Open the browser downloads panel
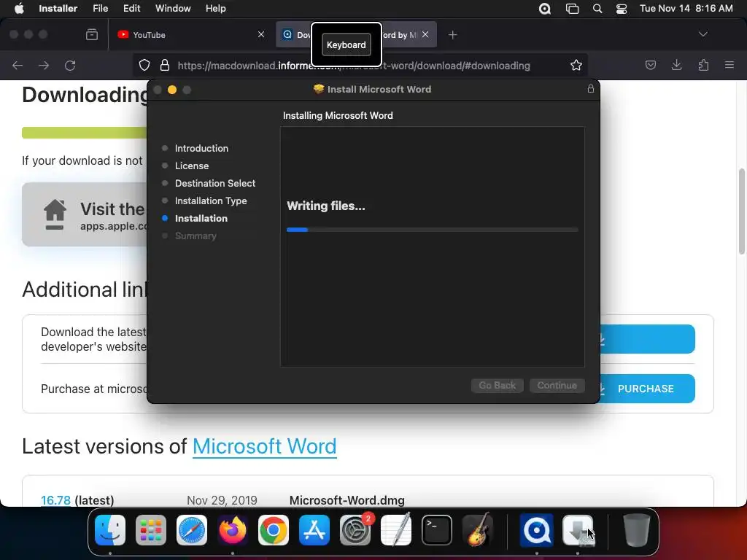Image resolution: width=747 pixels, height=560 pixels. (x=676, y=65)
